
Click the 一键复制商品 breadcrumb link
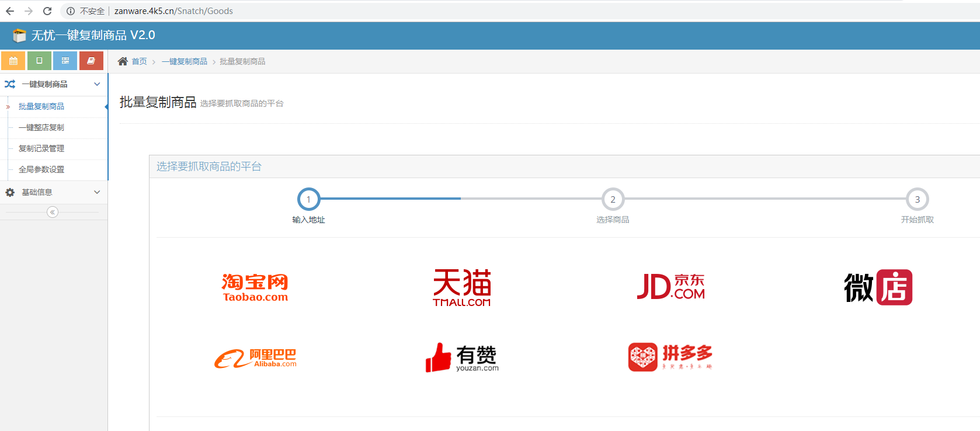(x=185, y=61)
